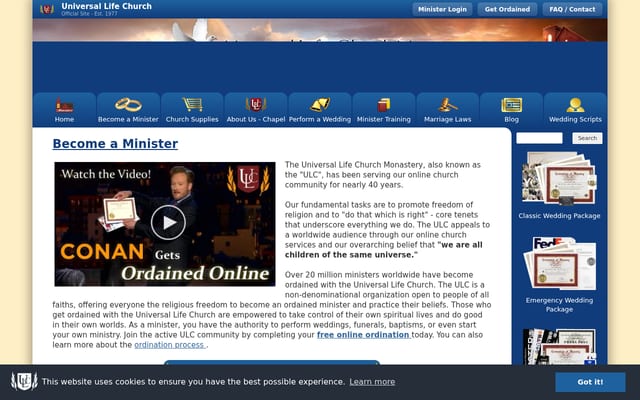Open the Minister Training books icon
This screenshot has width=640, height=400.
[384, 105]
